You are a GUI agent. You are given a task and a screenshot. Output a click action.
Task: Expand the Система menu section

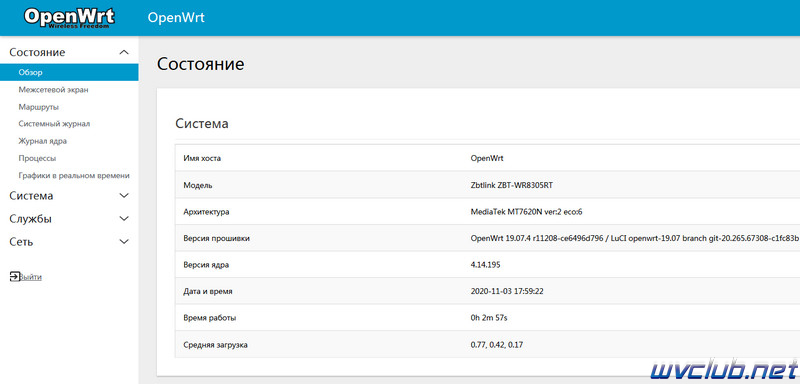coord(69,196)
